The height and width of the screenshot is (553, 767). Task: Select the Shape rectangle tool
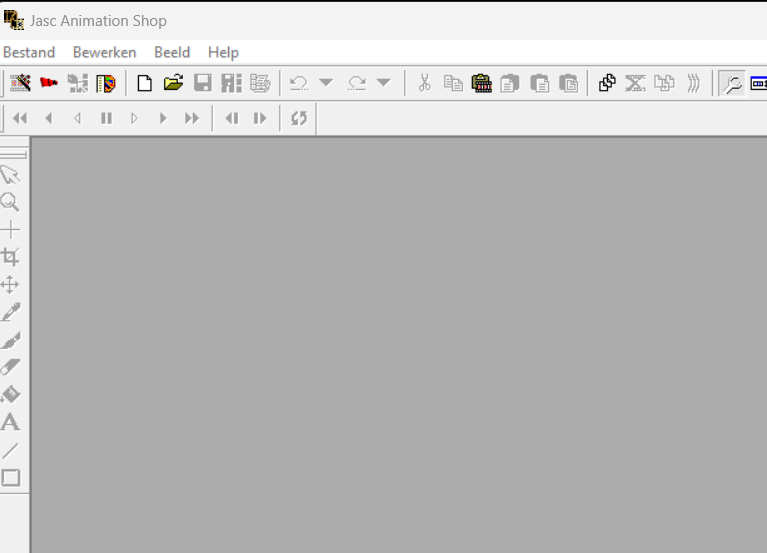tap(11, 478)
